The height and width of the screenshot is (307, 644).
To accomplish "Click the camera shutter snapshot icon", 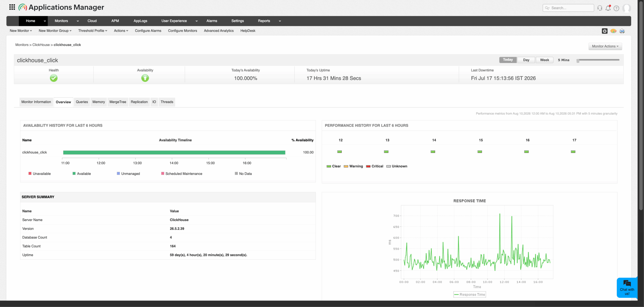I will pos(605,31).
